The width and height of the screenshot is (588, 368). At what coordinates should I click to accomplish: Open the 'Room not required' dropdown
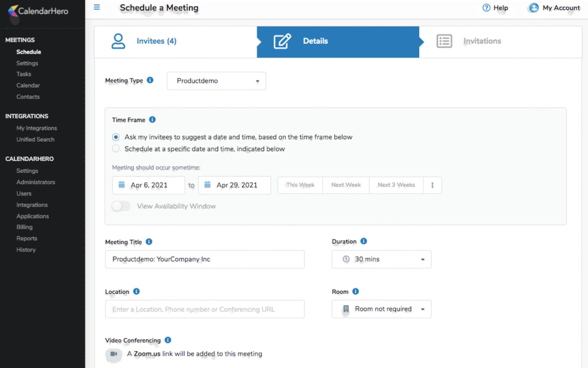pos(381,309)
